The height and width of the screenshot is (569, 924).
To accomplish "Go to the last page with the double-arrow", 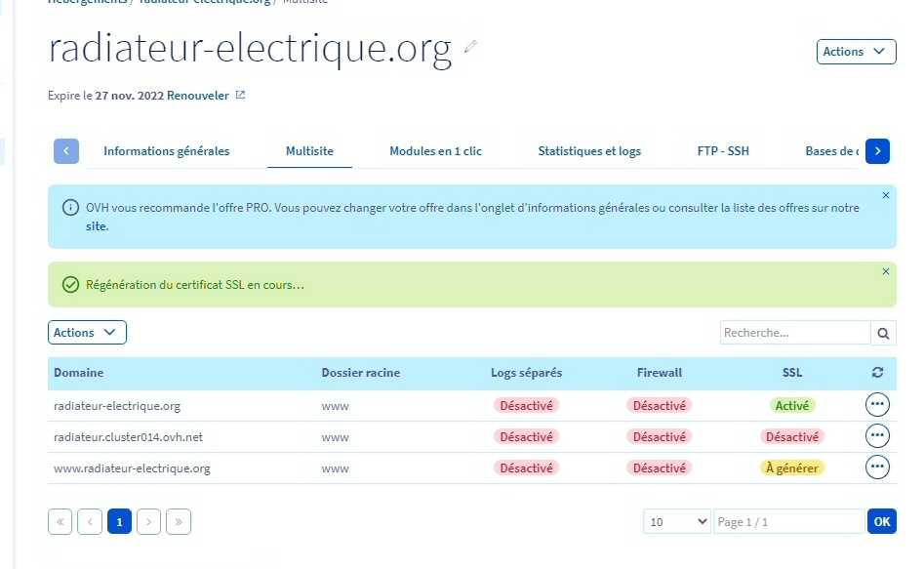I will click(x=179, y=522).
